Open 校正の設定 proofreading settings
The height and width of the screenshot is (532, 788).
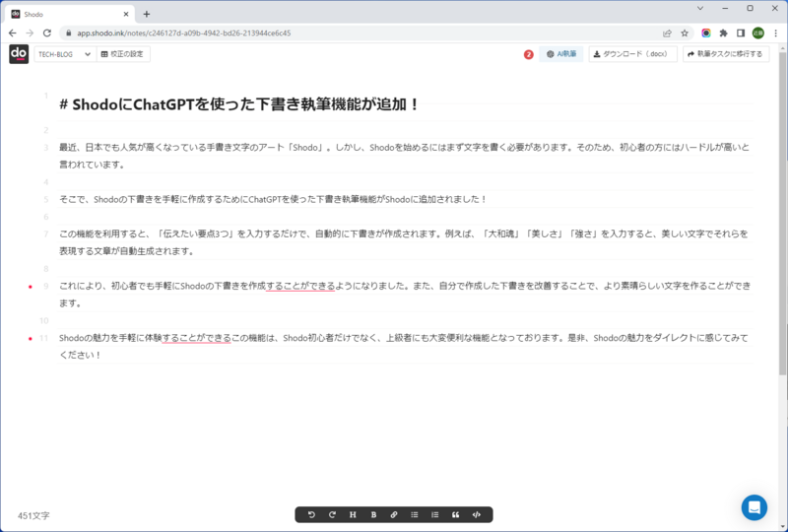click(x=122, y=54)
